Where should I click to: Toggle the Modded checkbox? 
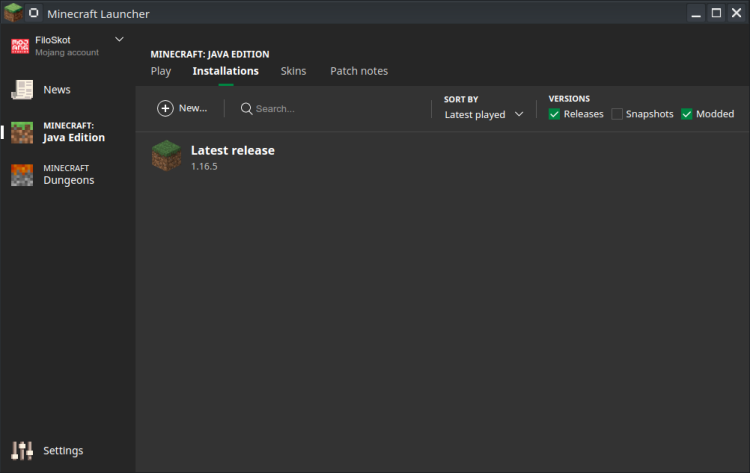pos(686,114)
